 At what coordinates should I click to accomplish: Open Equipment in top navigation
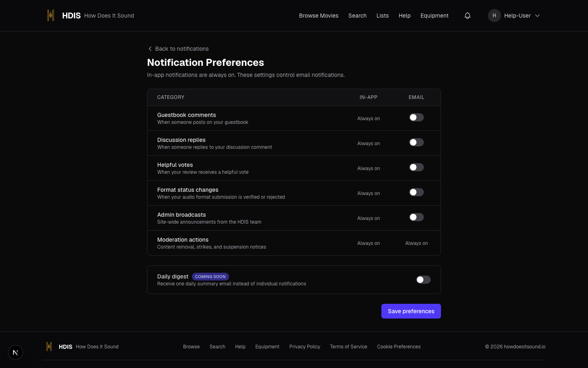pos(434,16)
